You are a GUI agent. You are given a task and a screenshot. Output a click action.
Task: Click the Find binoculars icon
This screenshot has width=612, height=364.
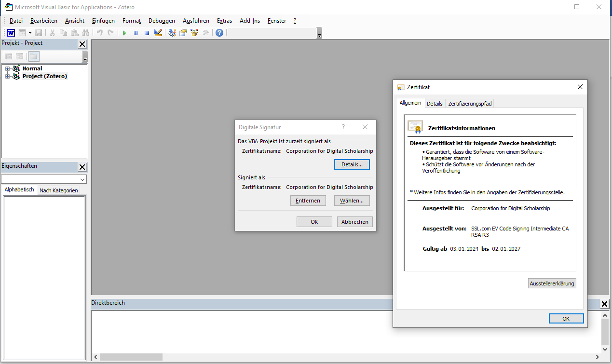(86, 33)
